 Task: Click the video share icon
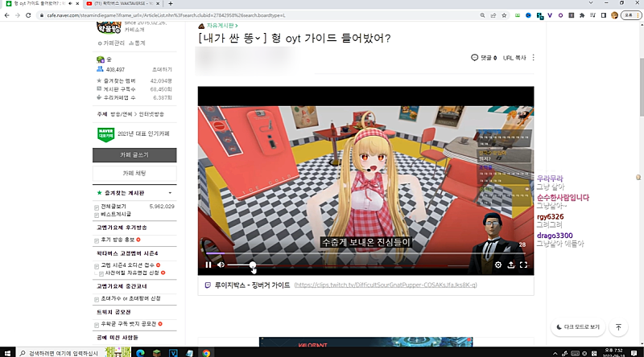point(510,265)
